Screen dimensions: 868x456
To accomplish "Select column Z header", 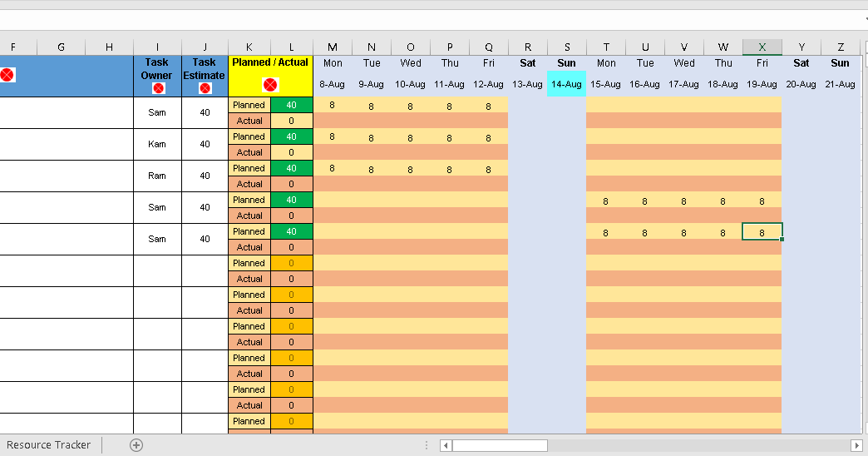I will click(x=841, y=47).
